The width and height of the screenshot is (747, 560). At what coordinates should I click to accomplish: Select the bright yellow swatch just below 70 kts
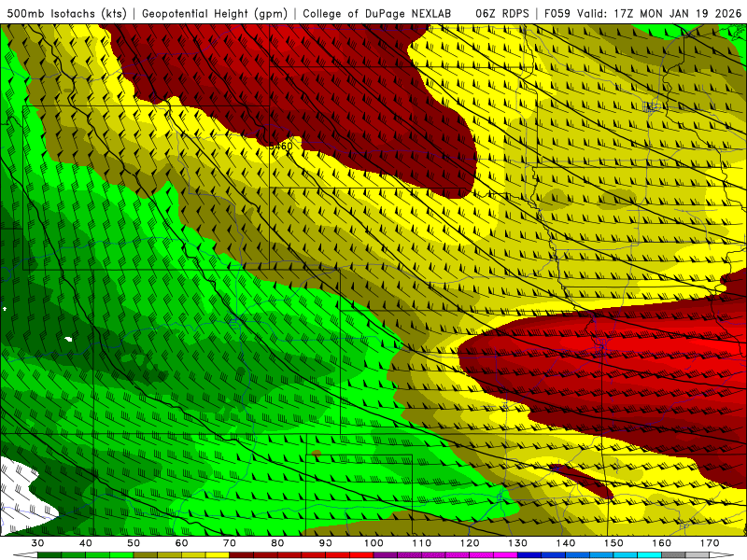[x=218, y=555]
